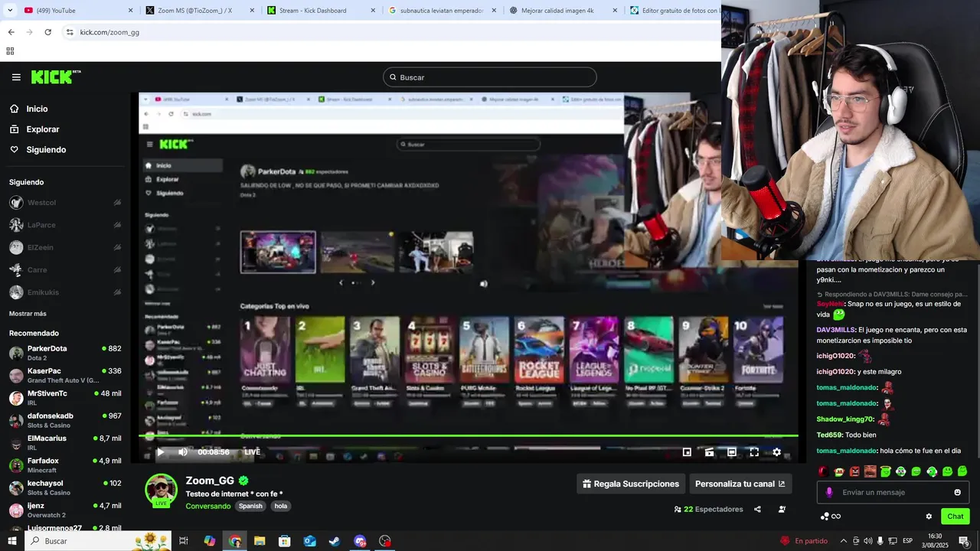980x551 pixels.
Task: Click the Windows taskbar Buscar box
Action: tap(98, 541)
